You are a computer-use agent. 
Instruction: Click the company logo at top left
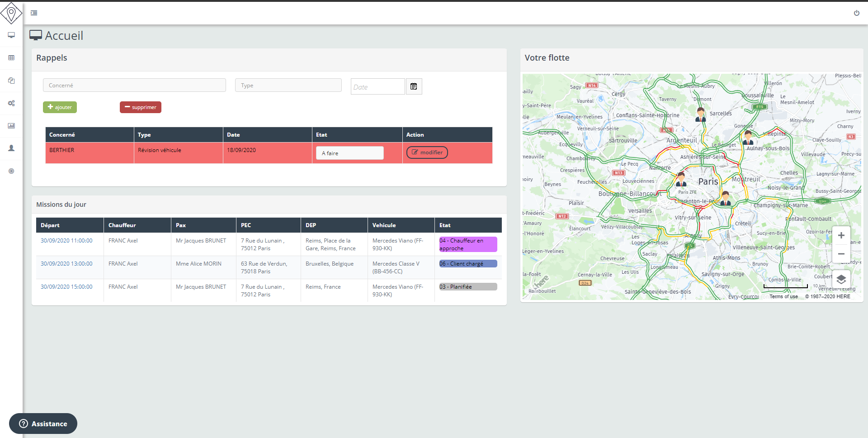[x=12, y=13]
